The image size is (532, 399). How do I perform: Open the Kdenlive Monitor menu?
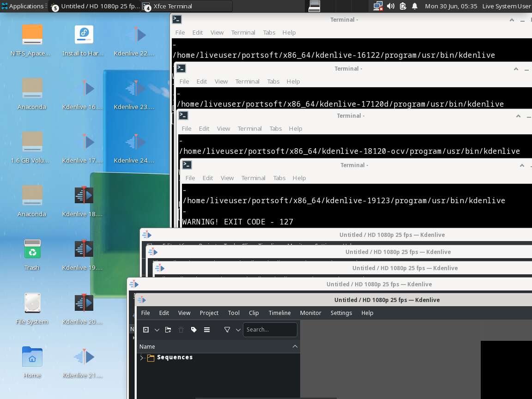pos(310,313)
